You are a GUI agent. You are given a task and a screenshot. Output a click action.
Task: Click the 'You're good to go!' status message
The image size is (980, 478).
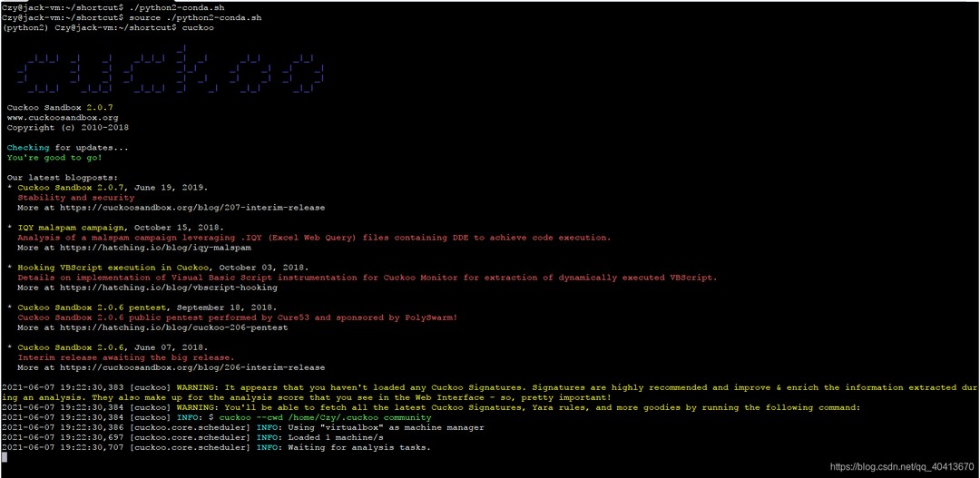54,158
